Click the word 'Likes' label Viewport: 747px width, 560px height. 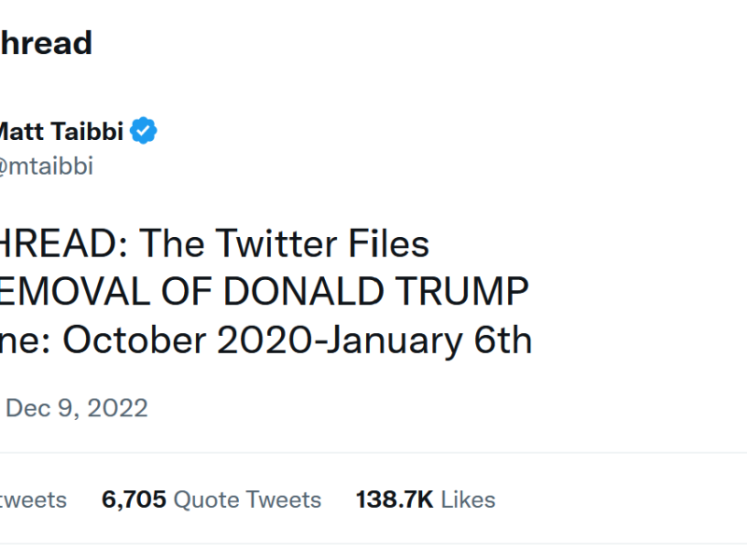[x=468, y=499]
